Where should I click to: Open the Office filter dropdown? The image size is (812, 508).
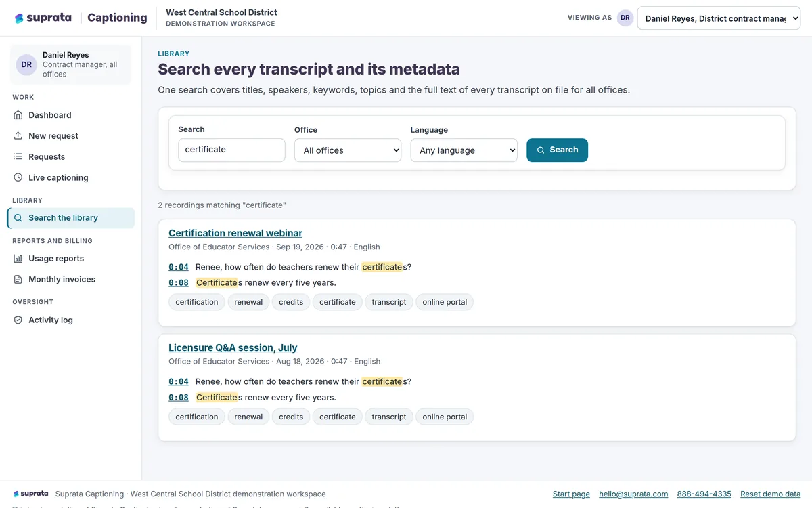point(348,150)
